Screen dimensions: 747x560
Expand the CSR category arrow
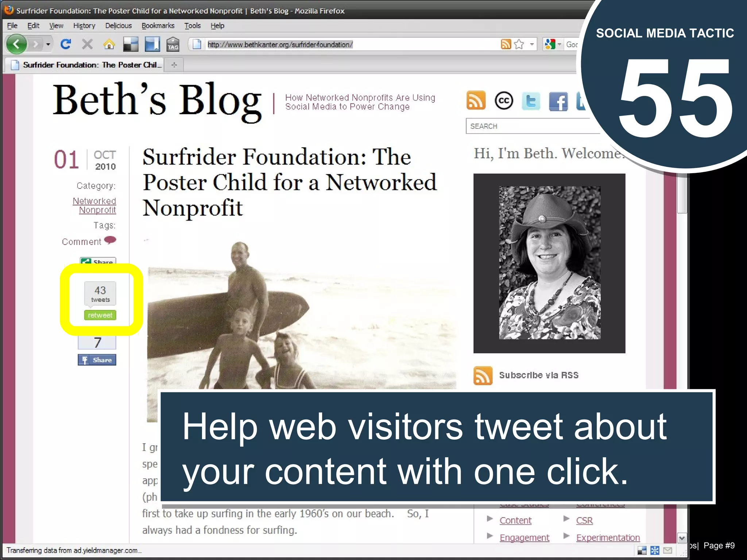(566, 519)
